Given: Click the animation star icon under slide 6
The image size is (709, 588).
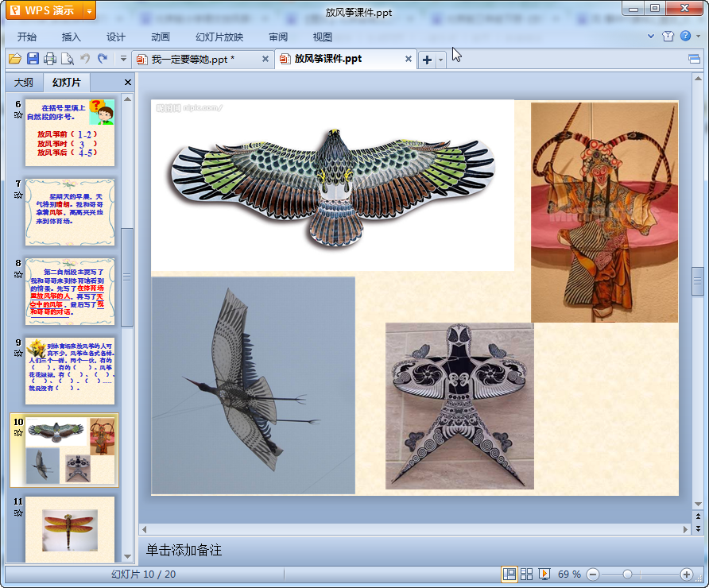Looking at the screenshot, I should click(18, 114).
